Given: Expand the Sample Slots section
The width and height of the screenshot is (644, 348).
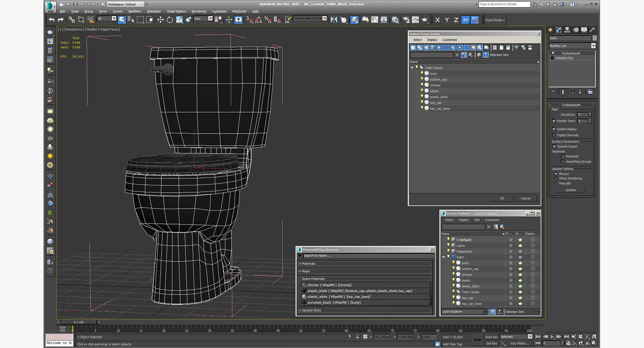Looking at the screenshot, I should [x=365, y=311].
